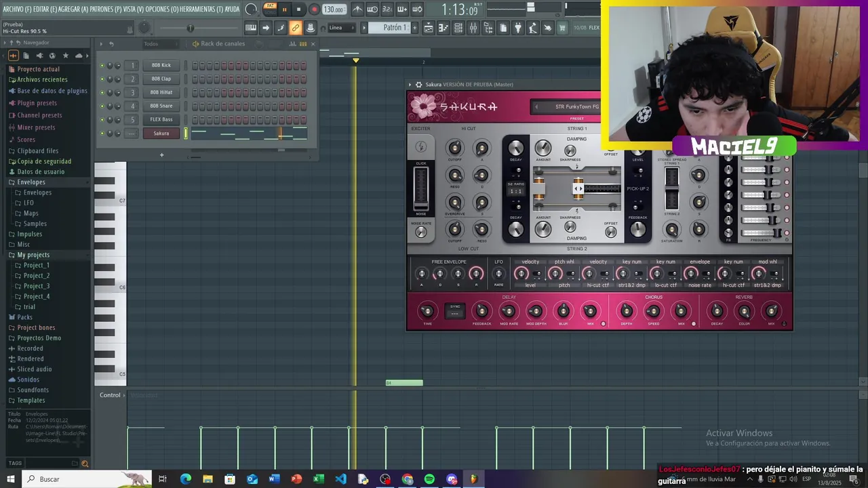Viewport: 868px width, 488px height.
Task: Open Spotify from the taskbar
Action: (x=429, y=479)
